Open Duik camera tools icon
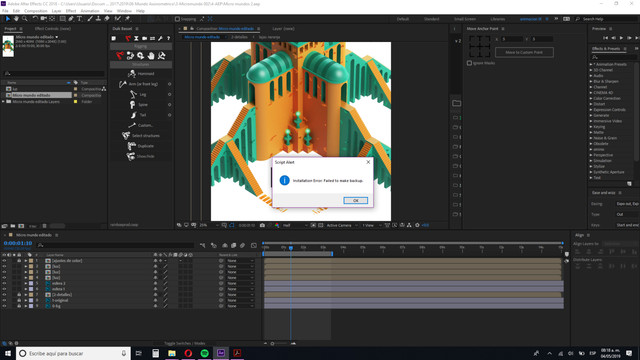The height and width of the screenshot is (360, 640). [x=144, y=38]
